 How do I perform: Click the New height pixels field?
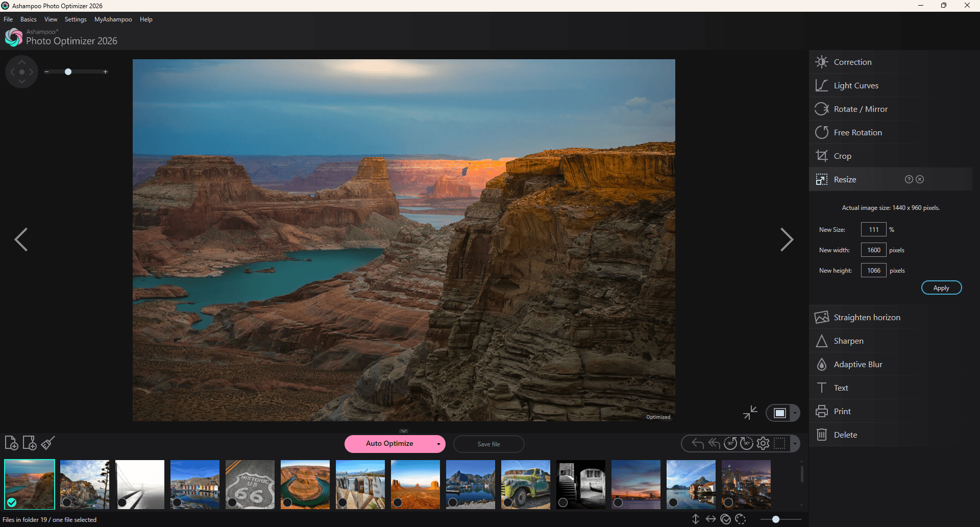tap(873, 270)
